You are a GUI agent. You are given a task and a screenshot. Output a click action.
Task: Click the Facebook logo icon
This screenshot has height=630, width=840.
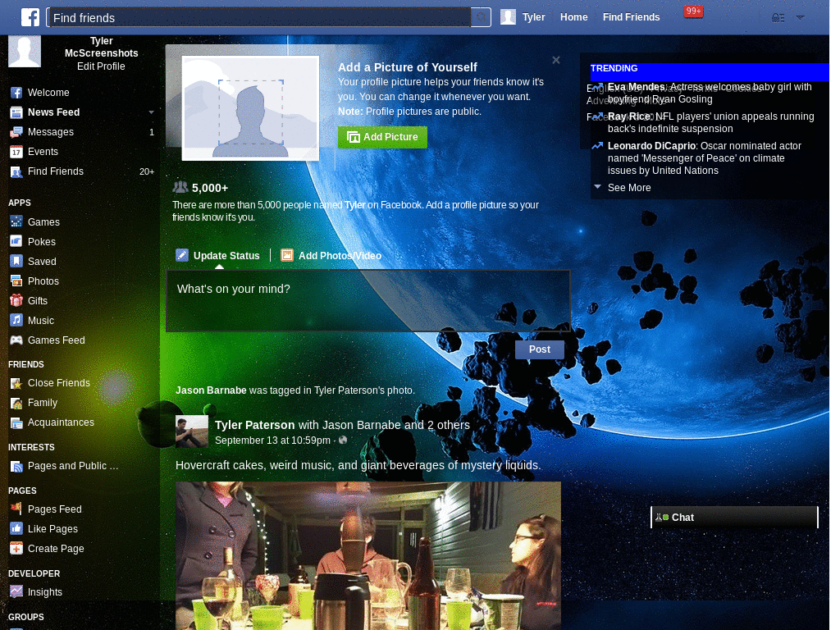click(x=30, y=17)
